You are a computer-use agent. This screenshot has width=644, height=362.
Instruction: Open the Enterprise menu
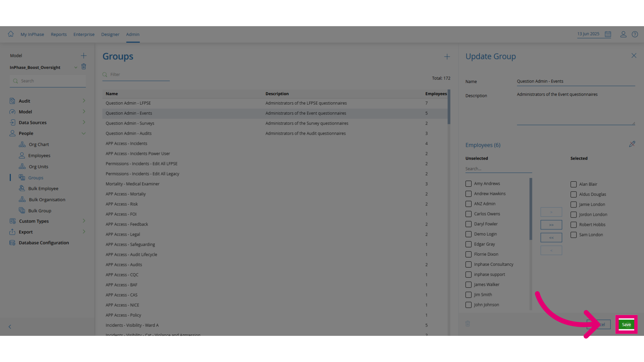click(x=84, y=34)
